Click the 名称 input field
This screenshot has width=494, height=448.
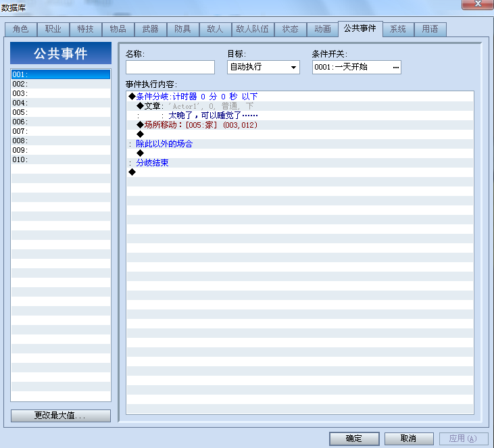coord(170,67)
